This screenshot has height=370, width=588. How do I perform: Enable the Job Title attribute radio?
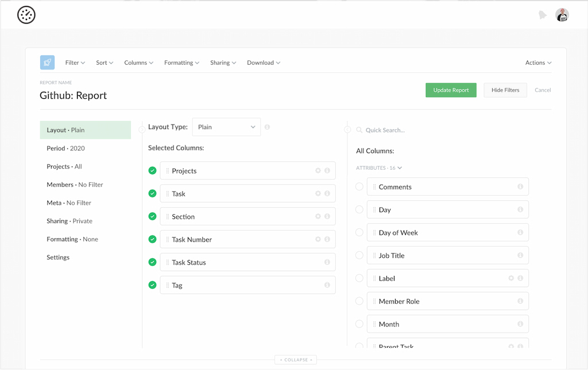point(359,255)
